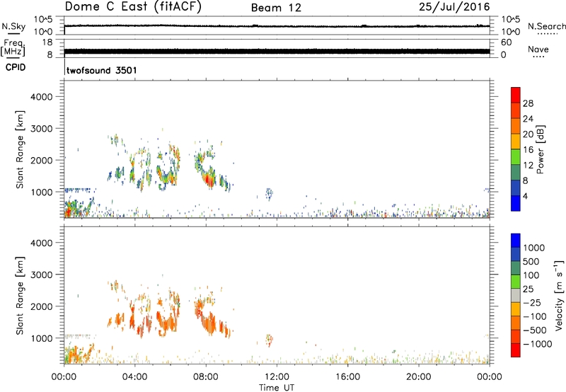Click the '4000' tick on power panel
The height and width of the screenshot is (392, 566).
[42, 97]
